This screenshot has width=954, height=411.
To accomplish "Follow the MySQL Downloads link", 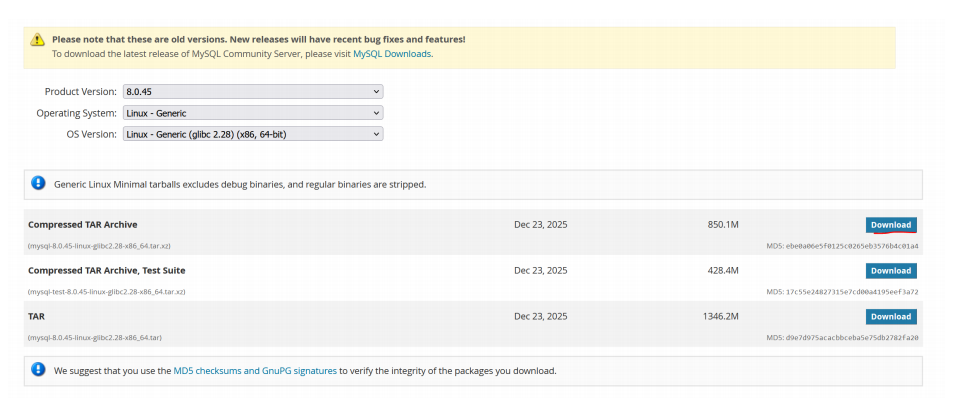I will pyautogui.click(x=392, y=54).
